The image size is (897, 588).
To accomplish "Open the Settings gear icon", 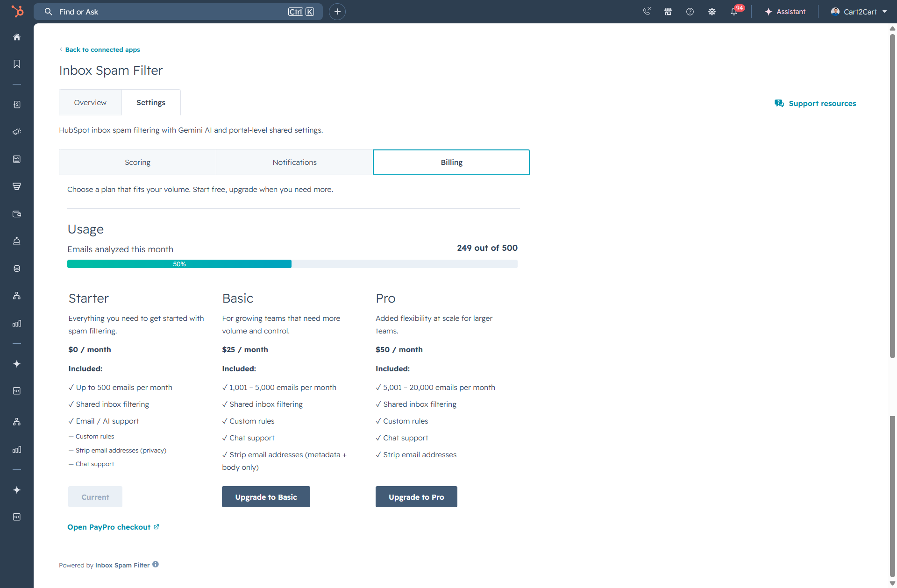I will 712,12.
